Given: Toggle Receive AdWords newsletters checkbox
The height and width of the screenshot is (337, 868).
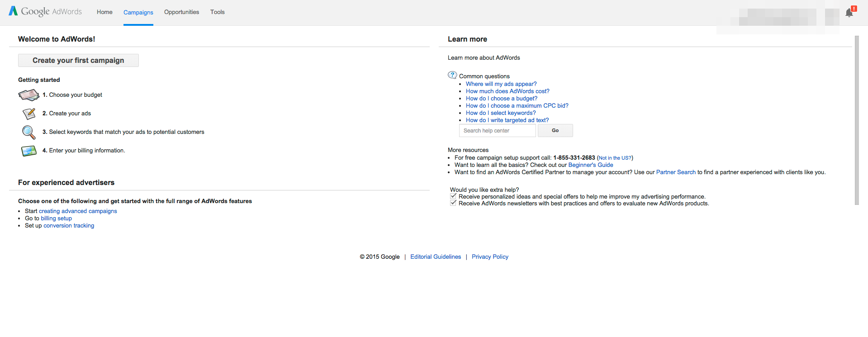Looking at the screenshot, I should [x=453, y=203].
